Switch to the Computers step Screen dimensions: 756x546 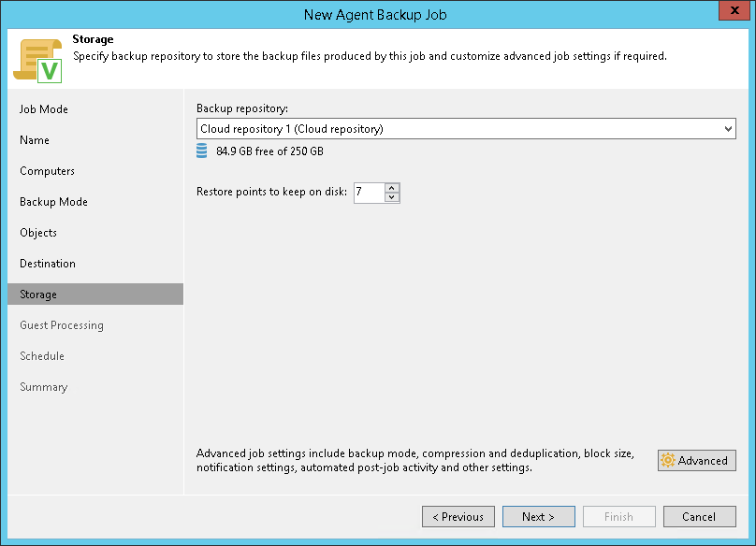47,171
